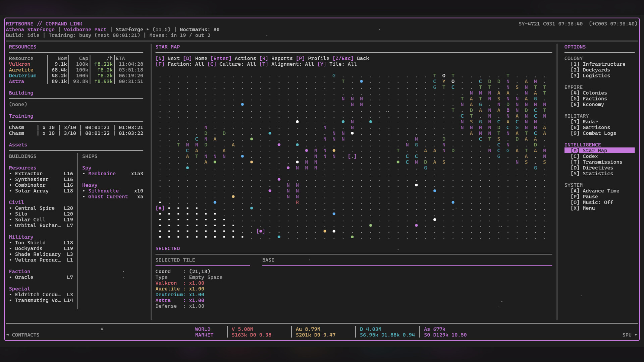Viewport: 644px width, 362px height.
Task: Click the [R] Reports command
Action: (276, 58)
